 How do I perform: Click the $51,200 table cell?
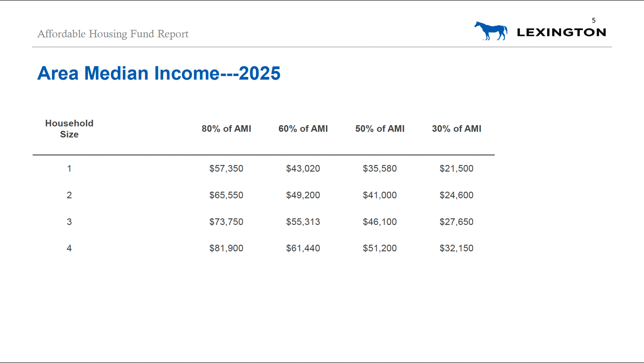click(380, 248)
